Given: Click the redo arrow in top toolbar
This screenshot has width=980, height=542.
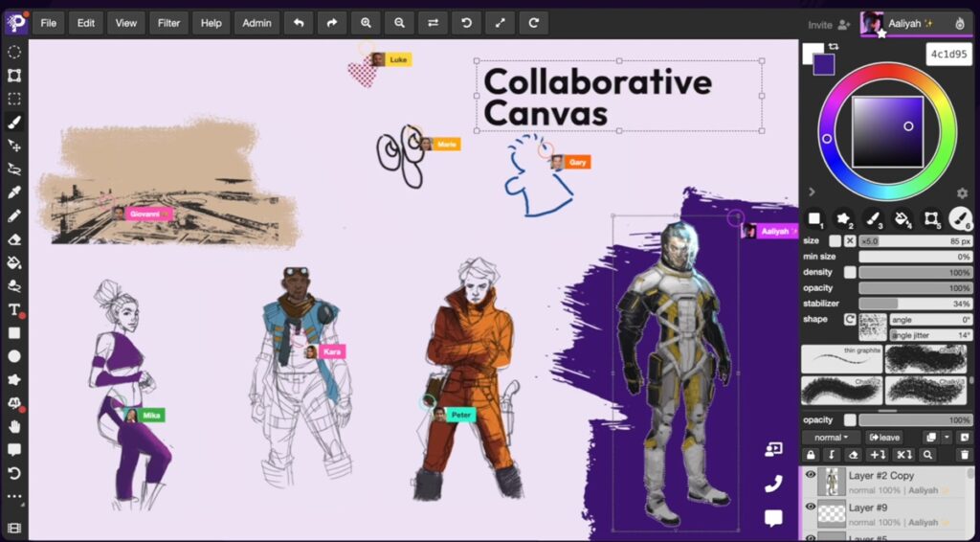Looking at the screenshot, I should tap(332, 23).
